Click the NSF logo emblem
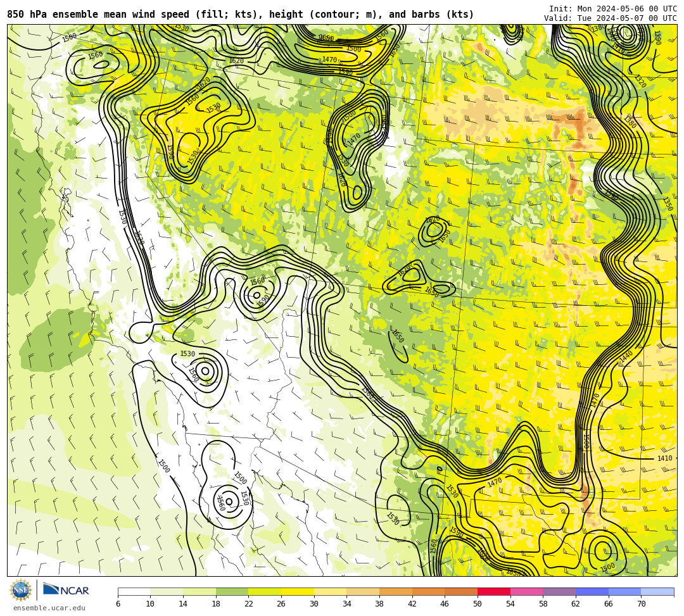The width and height of the screenshot is (684, 616). coord(21,590)
